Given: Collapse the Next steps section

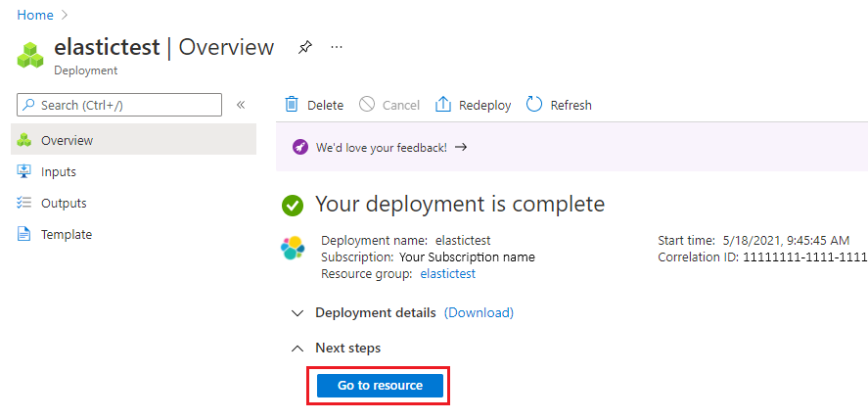Looking at the screenshot, I should coord(297,349).
